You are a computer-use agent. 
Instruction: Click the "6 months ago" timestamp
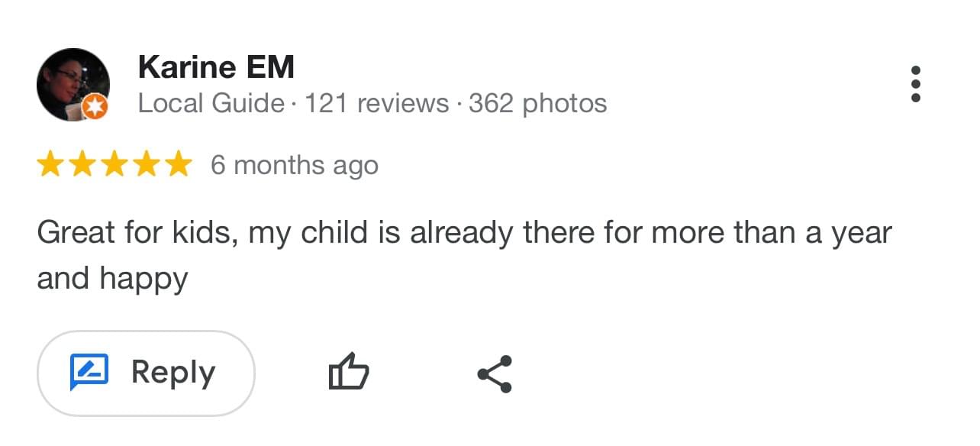click(294, 165)
